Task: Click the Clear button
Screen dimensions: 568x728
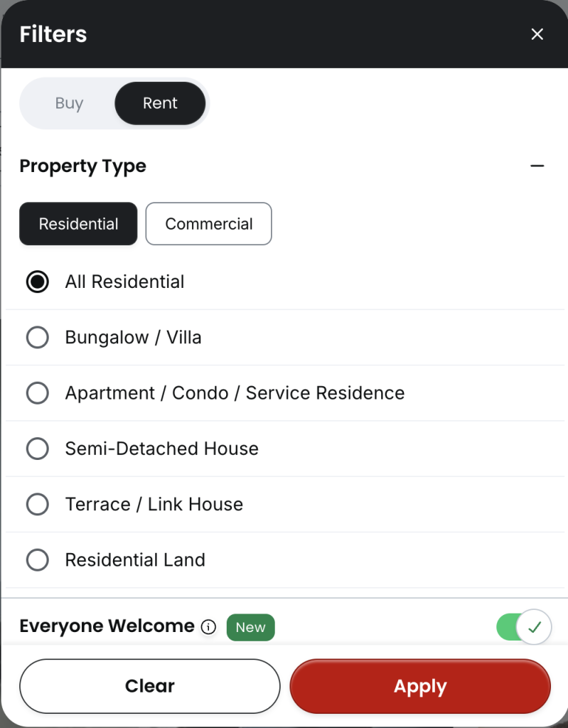Action: click(149, 686)
